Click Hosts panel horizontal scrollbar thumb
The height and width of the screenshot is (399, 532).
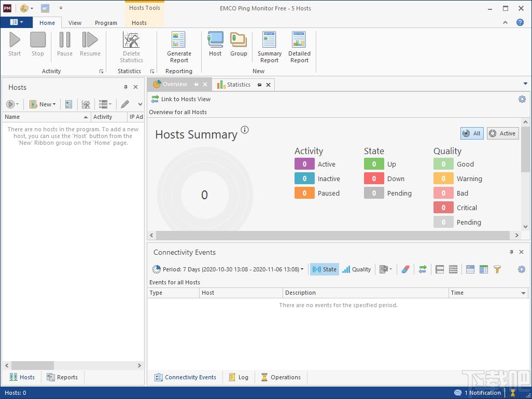33,365
